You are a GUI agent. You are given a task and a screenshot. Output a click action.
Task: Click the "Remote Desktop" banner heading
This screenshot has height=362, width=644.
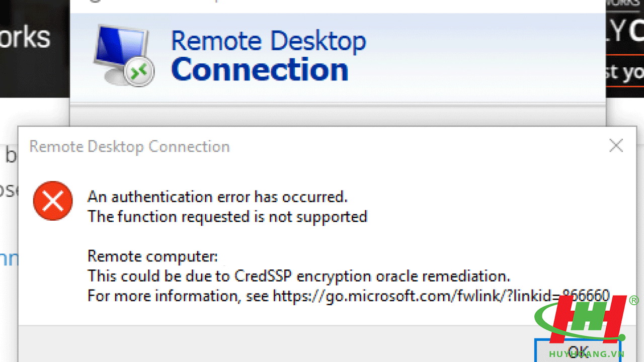pos(268,41)
